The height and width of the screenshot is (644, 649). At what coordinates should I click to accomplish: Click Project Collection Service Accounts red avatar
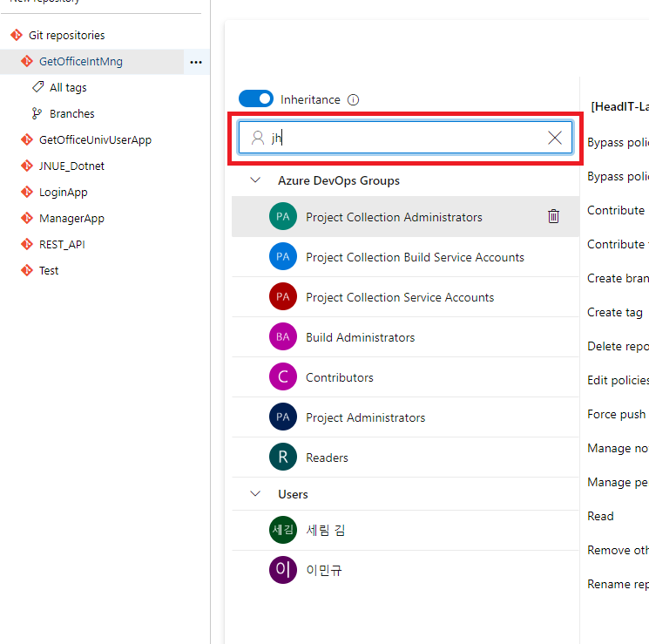[x=283, y=296]
